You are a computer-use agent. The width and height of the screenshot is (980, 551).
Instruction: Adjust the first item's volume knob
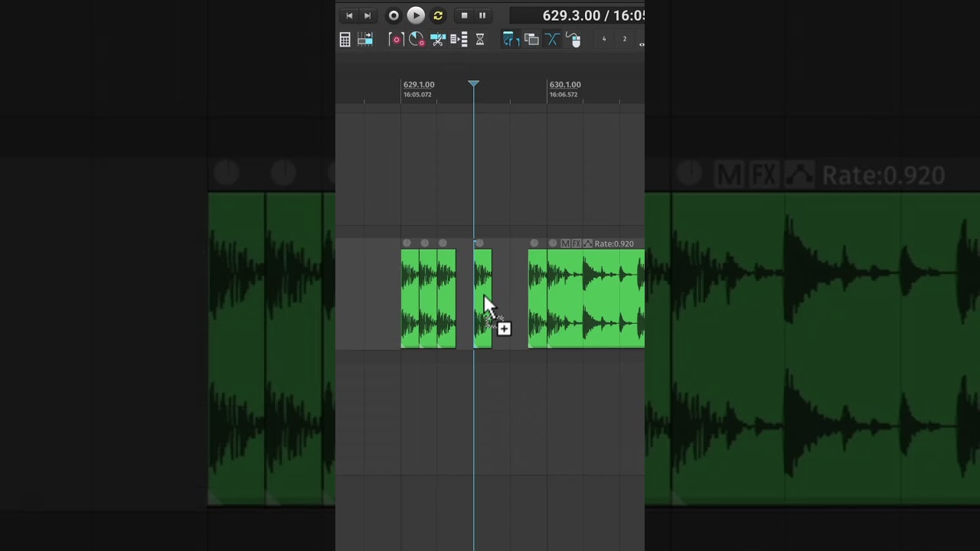tap(407, 243)
